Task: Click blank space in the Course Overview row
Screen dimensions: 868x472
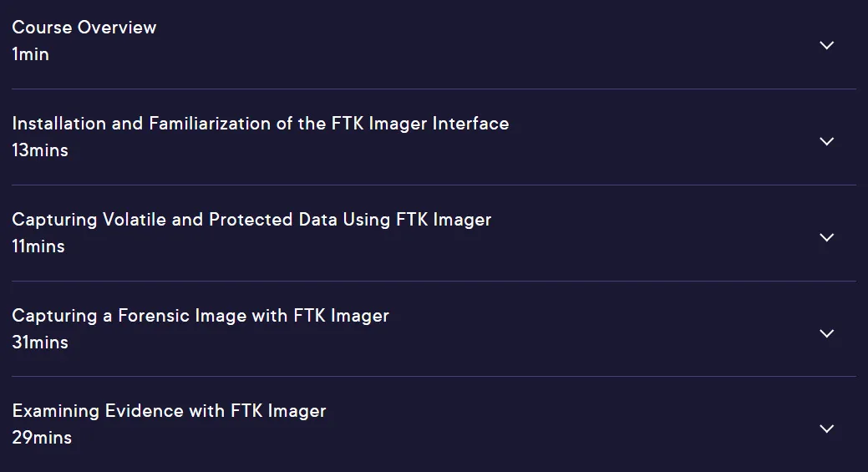Action: point(443,44)
